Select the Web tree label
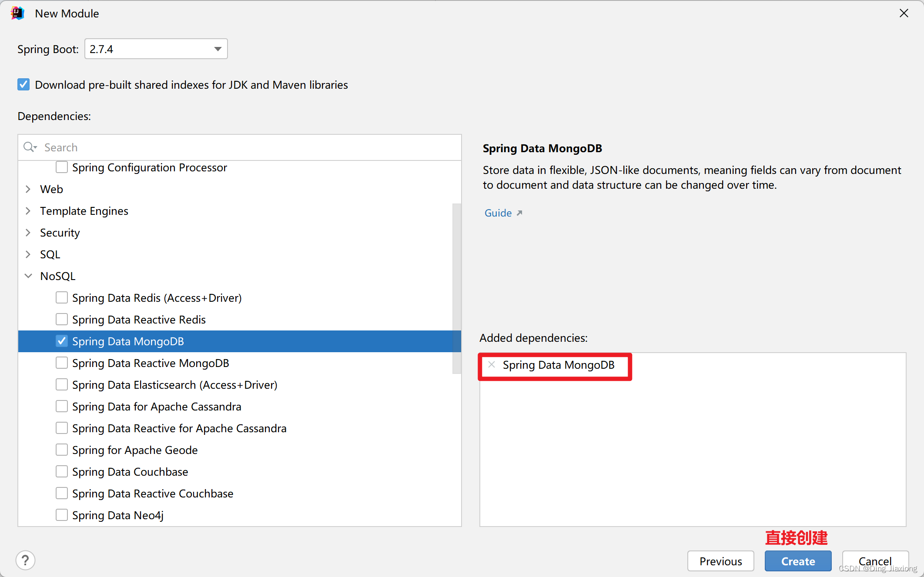 [x=51, y=189]
